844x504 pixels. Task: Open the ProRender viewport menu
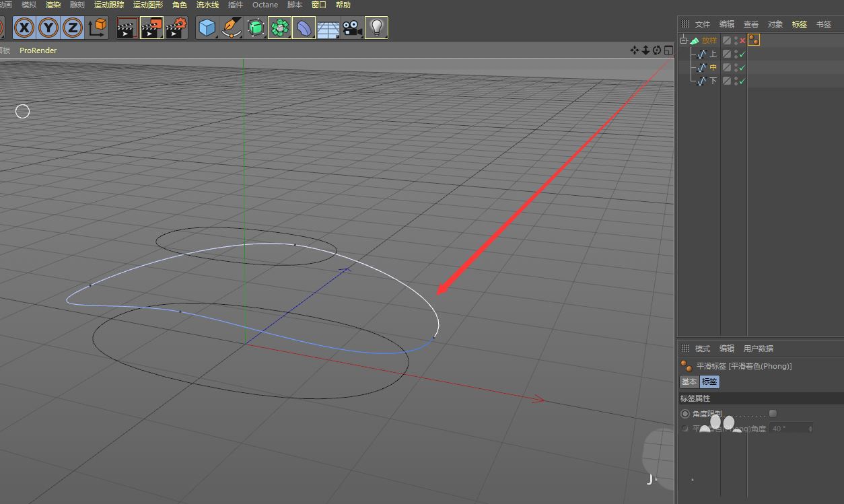pyautogui.click(x=38, y=50)
